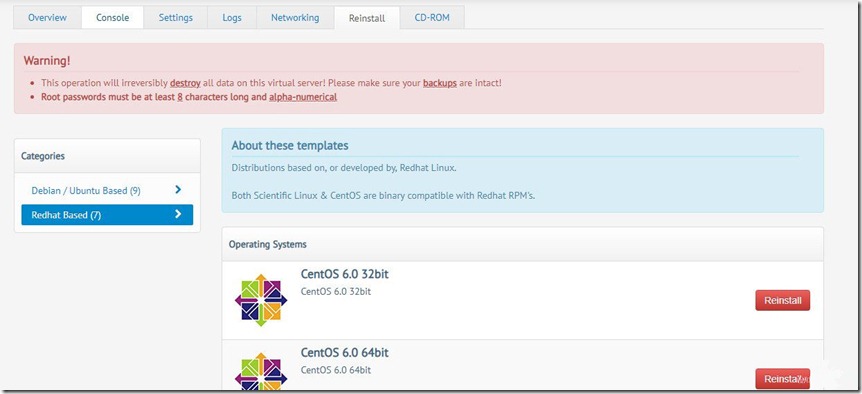The width and height of the screenshot is (862, 394).
Task: Select the Reinstall tab
Action: point(367,18)
